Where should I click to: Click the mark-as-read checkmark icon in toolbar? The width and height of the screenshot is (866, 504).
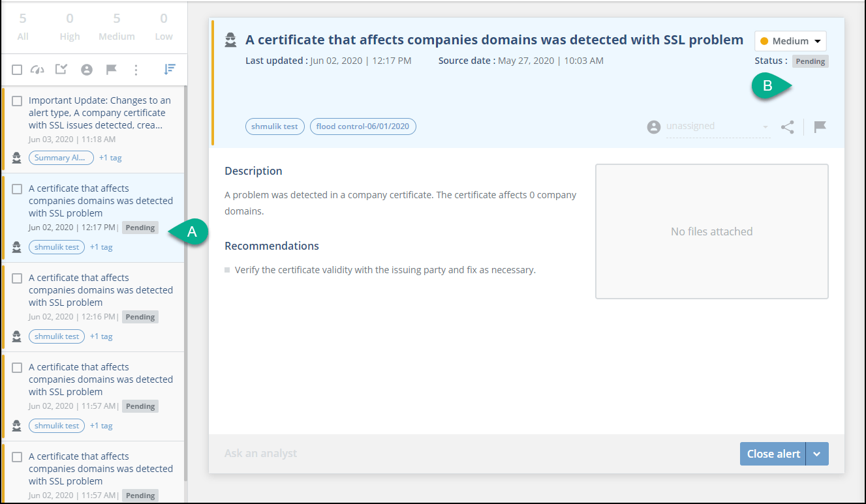(x=61, y=70)
